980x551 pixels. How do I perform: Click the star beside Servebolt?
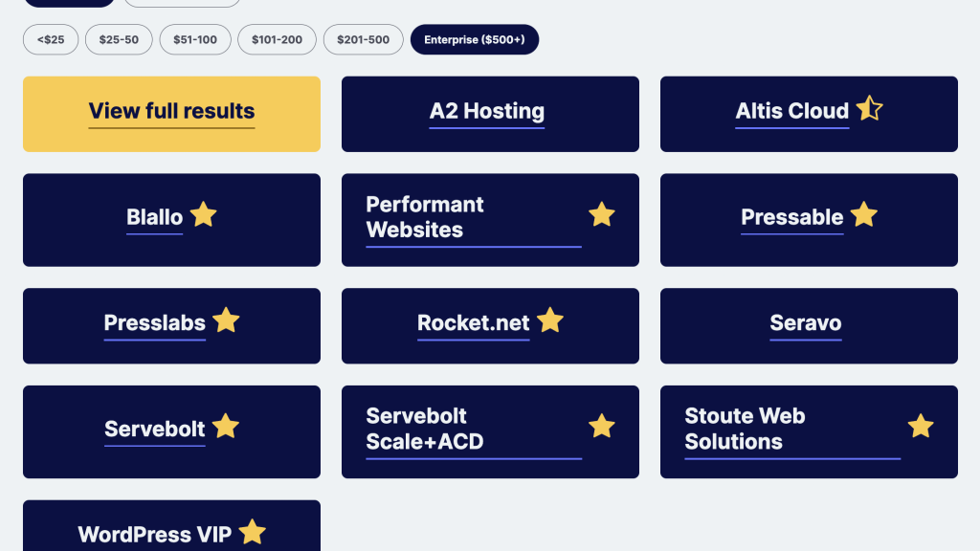[x=226, y=427]
